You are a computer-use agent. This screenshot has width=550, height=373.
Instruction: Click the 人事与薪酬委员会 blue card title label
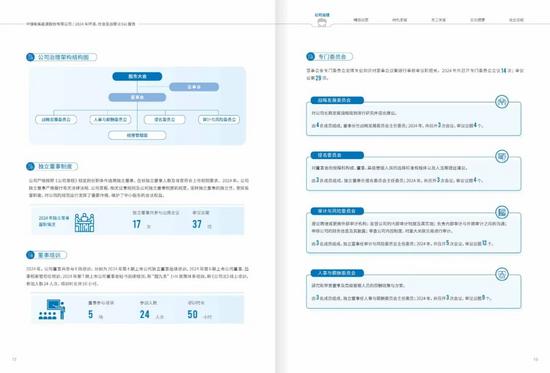337,273
